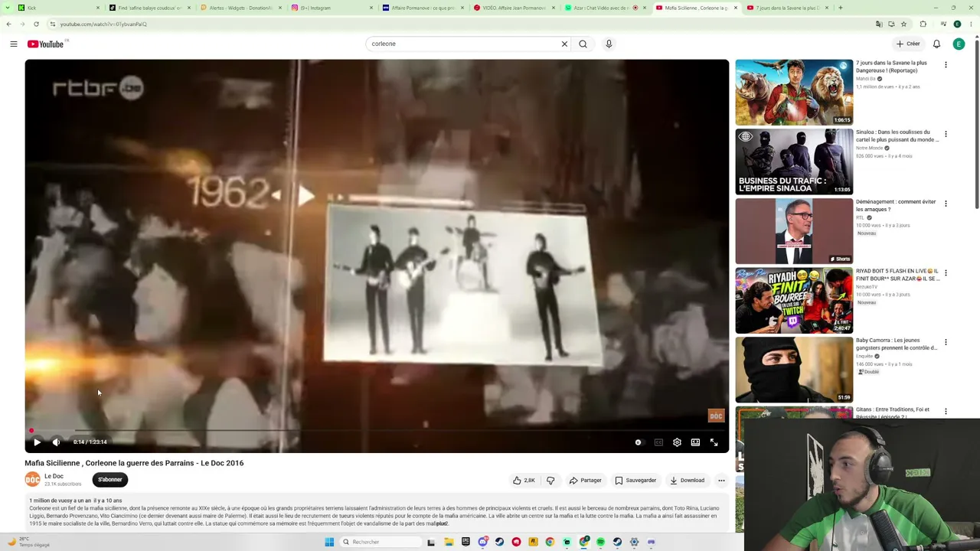Open options for '7 jours dans la Savane' video
The image size is (980, 551).
tap(946, 65)
